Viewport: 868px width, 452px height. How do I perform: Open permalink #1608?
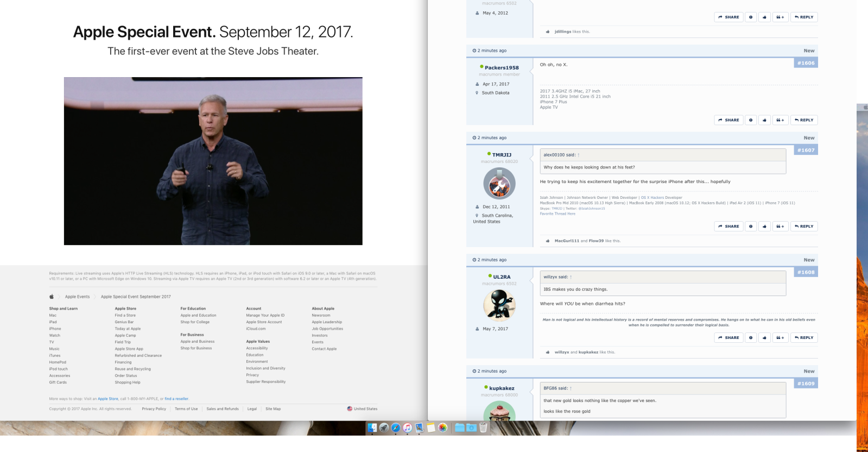[806, 272]
